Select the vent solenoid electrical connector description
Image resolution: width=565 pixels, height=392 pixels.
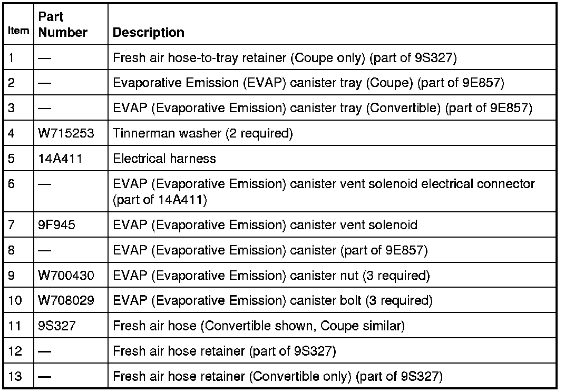(324, 191)
